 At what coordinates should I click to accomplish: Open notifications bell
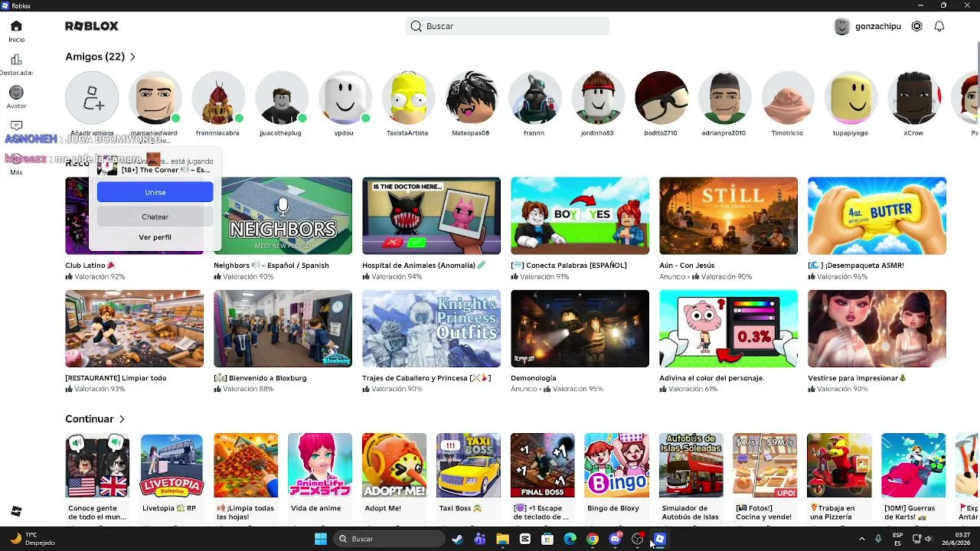click(x=939, y=26)
